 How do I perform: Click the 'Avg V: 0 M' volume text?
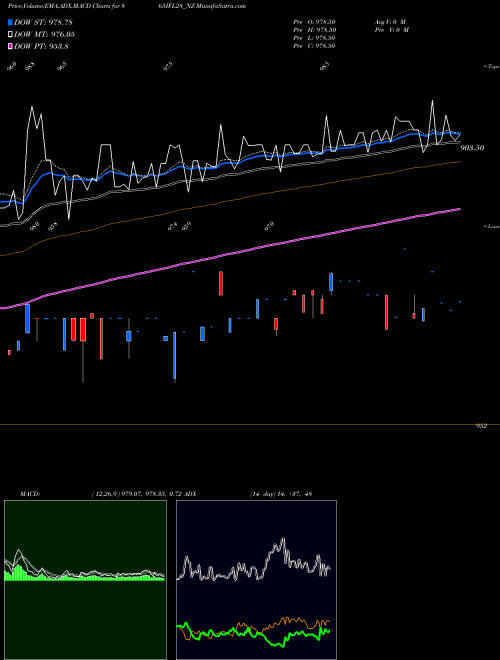click(x=389, y=22)
